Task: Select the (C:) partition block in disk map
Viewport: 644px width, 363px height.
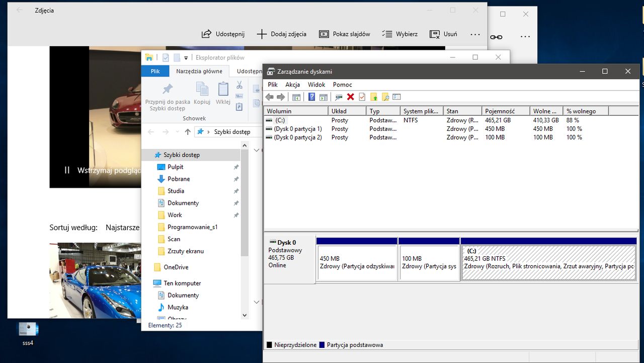Action: coord(548,262)
